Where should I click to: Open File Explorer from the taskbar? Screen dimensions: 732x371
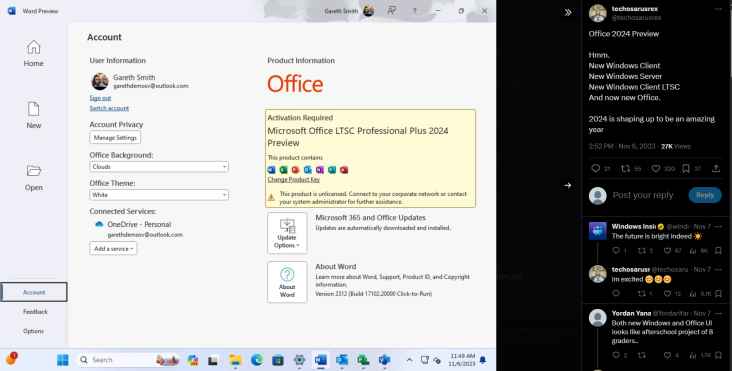click(x=235, y=360)
